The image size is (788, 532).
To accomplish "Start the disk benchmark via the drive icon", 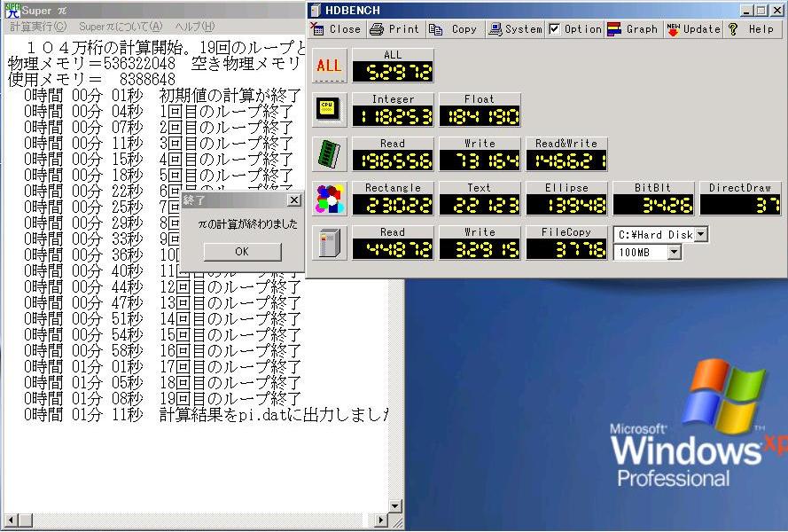I will (329, 243).
